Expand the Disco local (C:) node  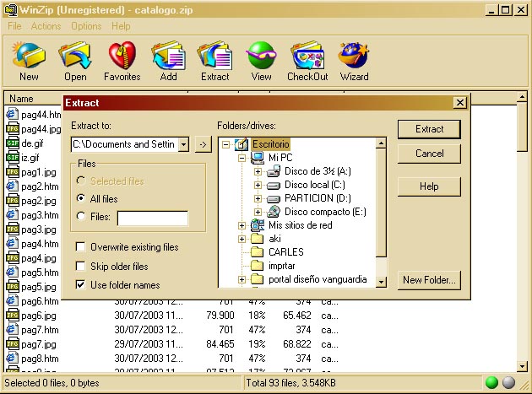pos(258,185)
